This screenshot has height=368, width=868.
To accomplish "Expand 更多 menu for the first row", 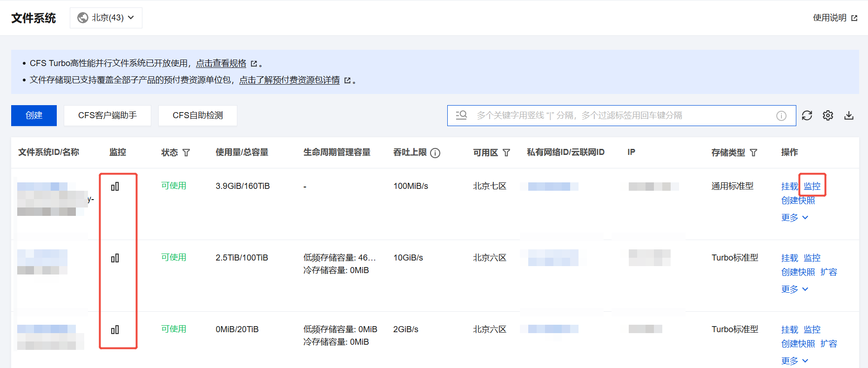I will (795, 218).
